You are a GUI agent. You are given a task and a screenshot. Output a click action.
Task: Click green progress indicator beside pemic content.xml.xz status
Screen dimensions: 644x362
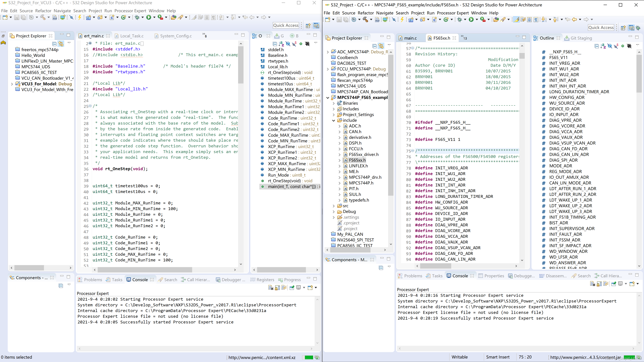[309, 357]
